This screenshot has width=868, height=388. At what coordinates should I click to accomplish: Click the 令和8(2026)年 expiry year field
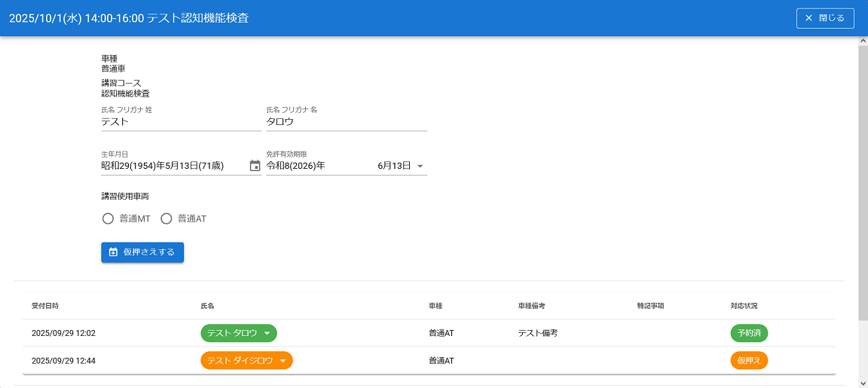316,166
